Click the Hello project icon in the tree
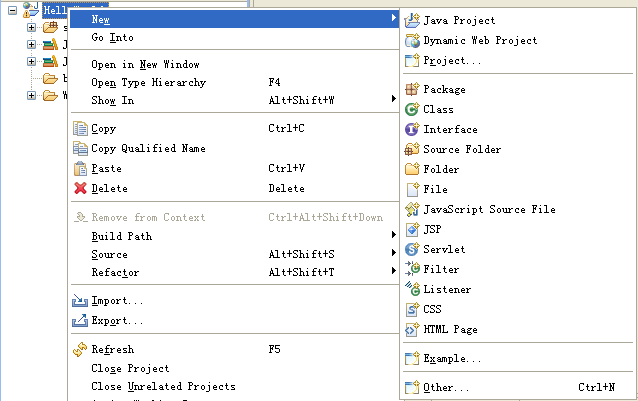Image resolution: width=638 pixels, height=401 pixels. pos(30,9)
